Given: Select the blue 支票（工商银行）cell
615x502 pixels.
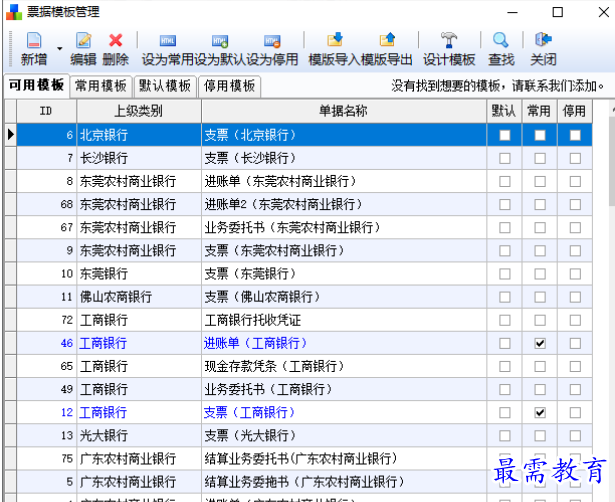Looking at the screenshot, I should pyautogui.click(x=344, y=413).
